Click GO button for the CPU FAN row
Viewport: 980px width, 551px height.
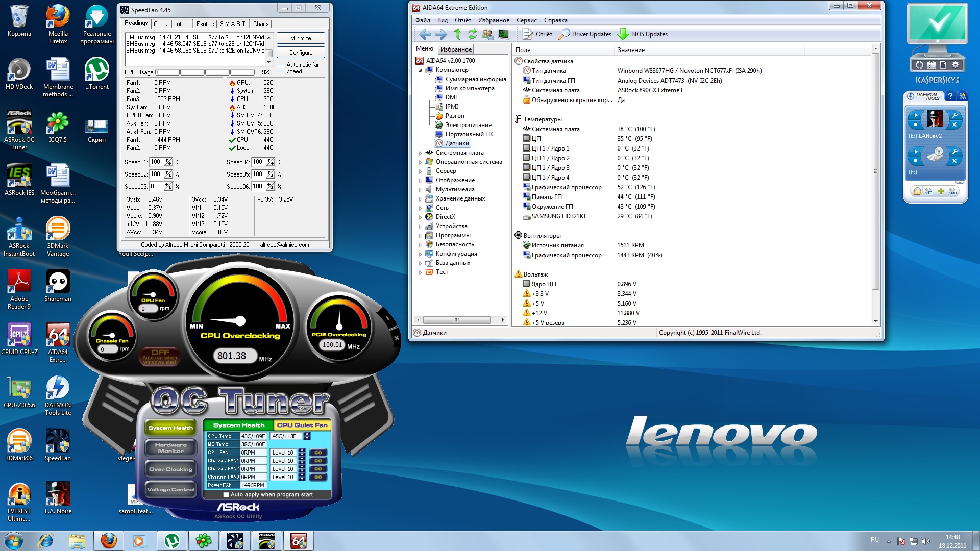[x=318, y=453]
